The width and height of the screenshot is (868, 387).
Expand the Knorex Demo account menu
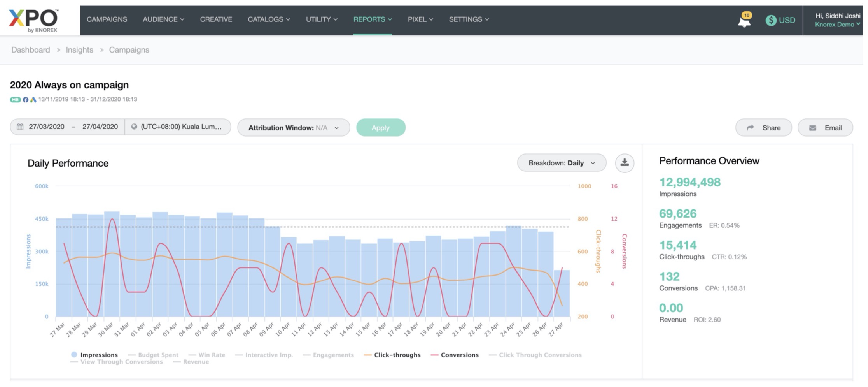coord(837,25)
